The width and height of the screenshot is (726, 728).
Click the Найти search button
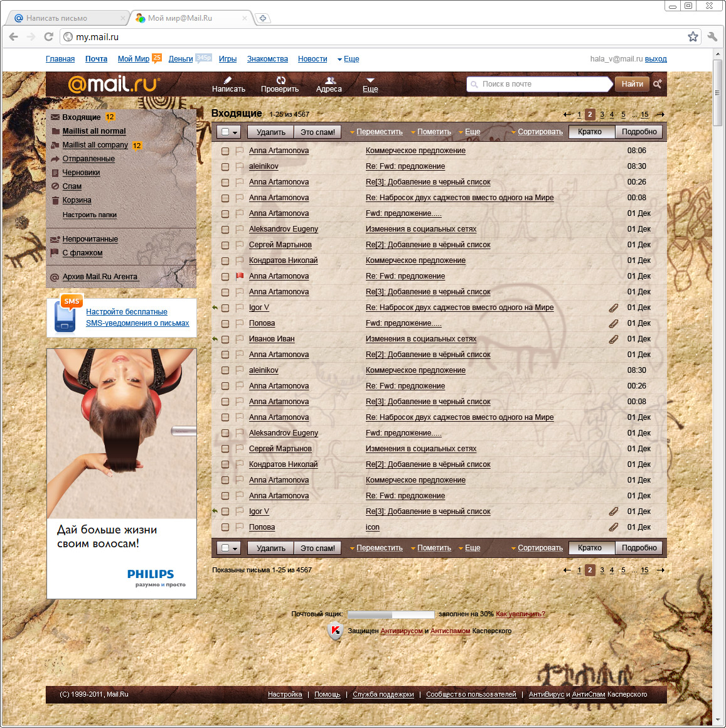pyautogui.click(x=632, y=84)
